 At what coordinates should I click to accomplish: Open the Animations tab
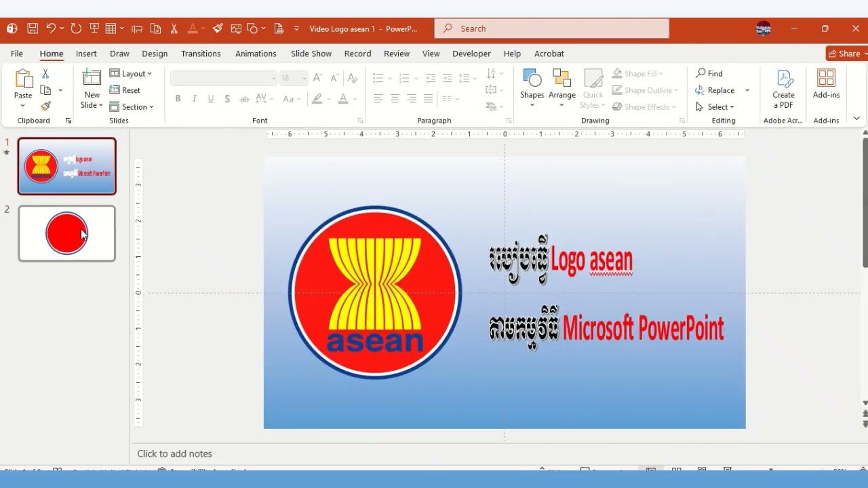(256, 54)
